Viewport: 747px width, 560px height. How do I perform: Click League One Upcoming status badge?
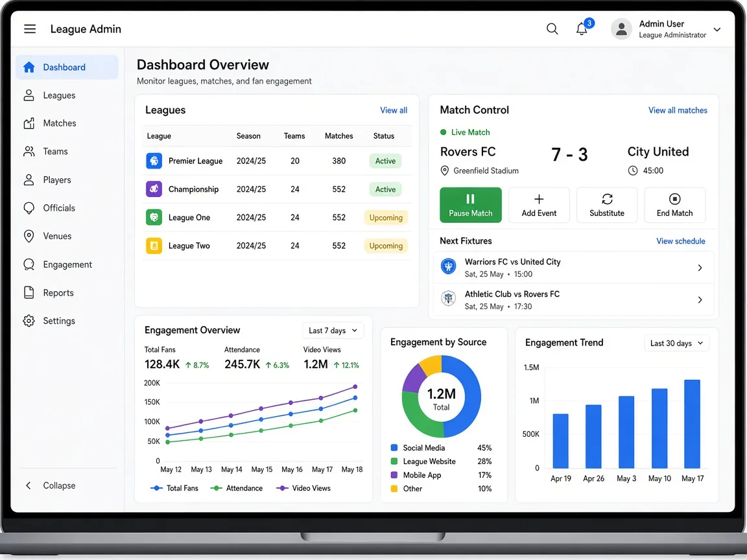(x=386, y=218)
